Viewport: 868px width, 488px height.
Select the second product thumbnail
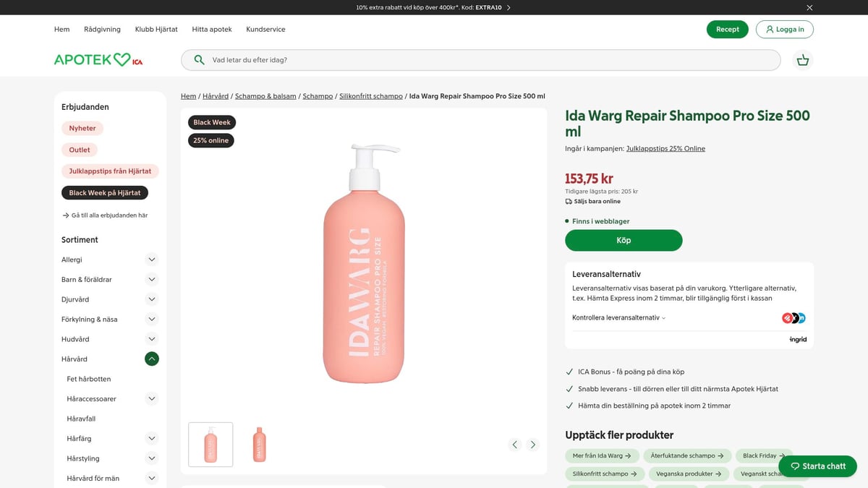pyautogui.click(x=259, y=444)
